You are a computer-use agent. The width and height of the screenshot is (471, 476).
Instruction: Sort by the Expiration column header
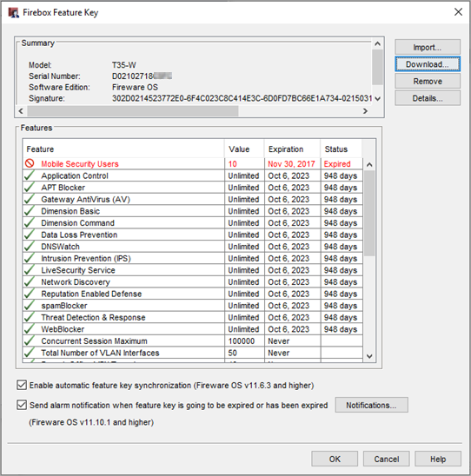click(x=292, y=149)
